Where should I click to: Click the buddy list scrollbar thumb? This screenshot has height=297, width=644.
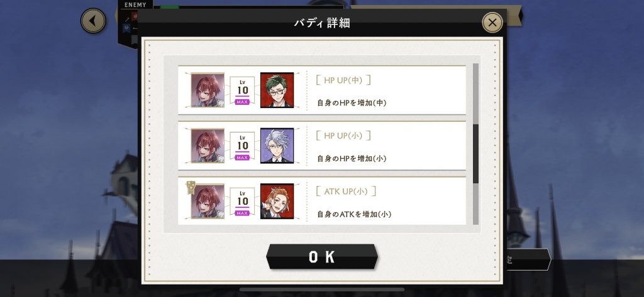pyautogui.click(x=475, y=153)
